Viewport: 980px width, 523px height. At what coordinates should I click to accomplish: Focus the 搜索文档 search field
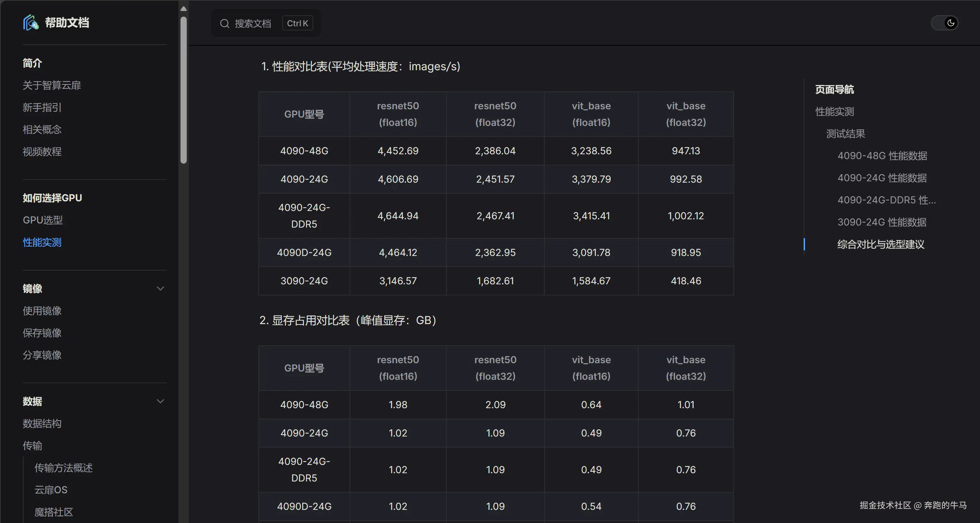click(x=253, y=24)
